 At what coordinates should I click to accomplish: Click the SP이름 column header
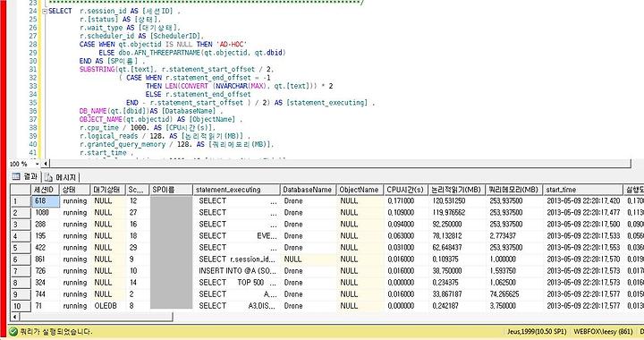171,190
